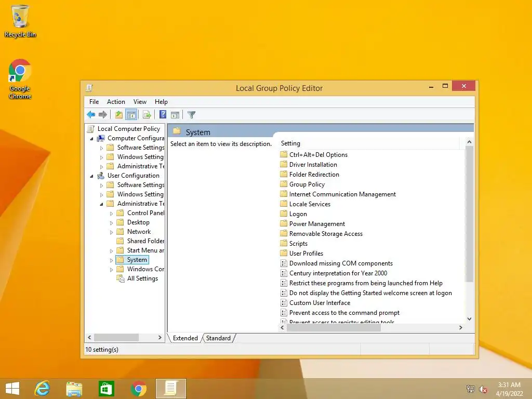Collapse the Computer Configuration node

(91, 139)
